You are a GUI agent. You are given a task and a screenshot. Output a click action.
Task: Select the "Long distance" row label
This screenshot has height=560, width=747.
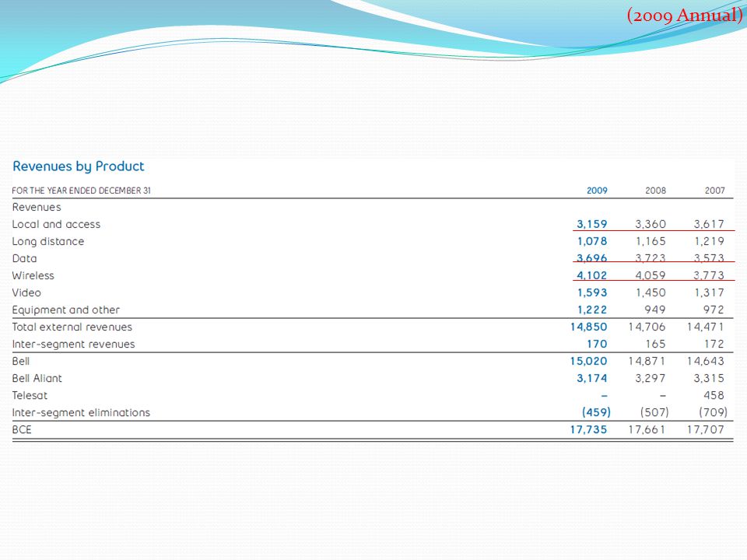point(48,241)
